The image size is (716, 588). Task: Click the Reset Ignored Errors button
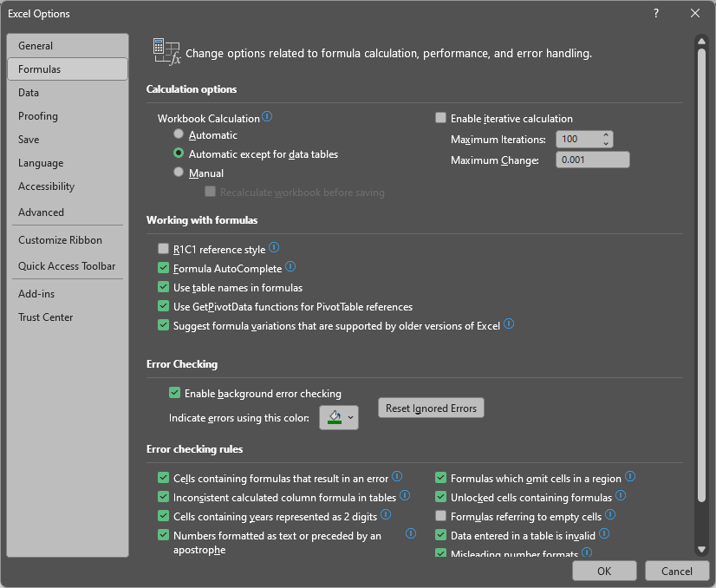coord(431,408)
